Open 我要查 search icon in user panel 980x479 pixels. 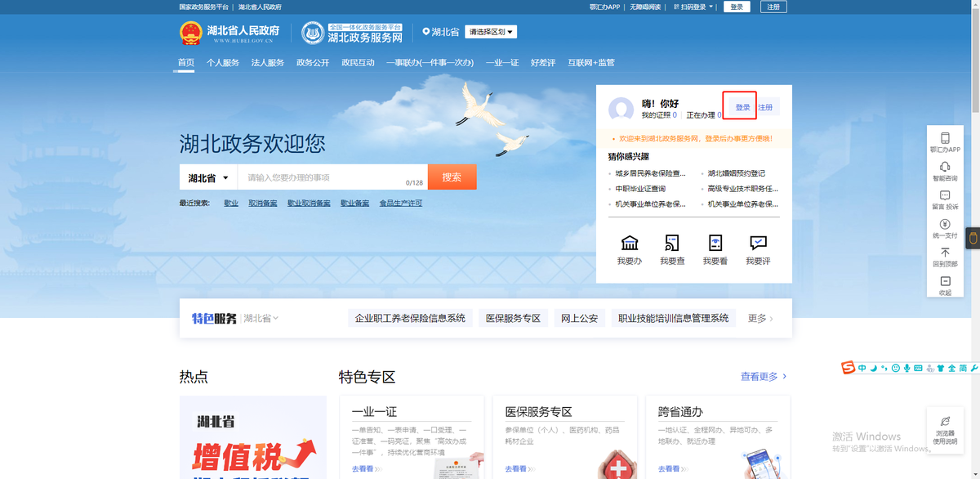tap(672, 243)
